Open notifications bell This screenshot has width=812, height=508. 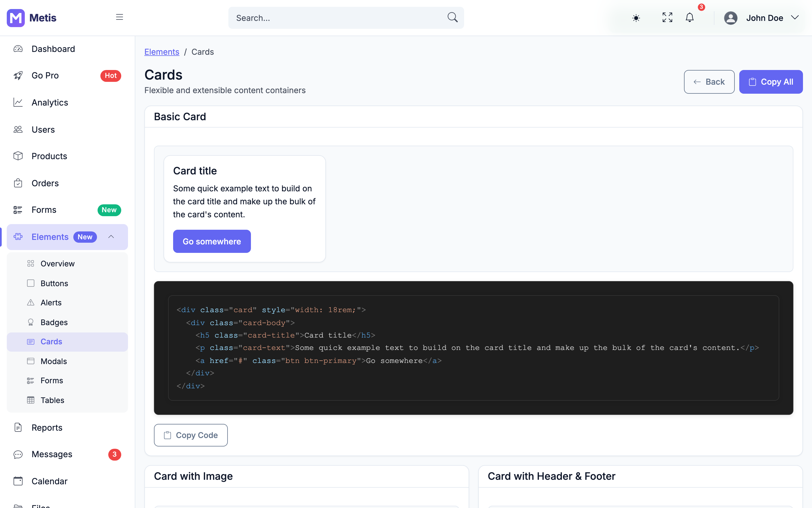(x=690, y=17)
